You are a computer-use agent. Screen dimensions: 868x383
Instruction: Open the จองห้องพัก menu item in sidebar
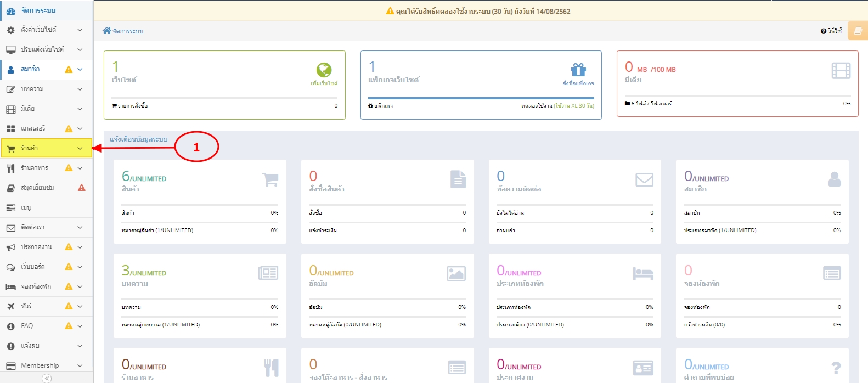pos(46,286)
